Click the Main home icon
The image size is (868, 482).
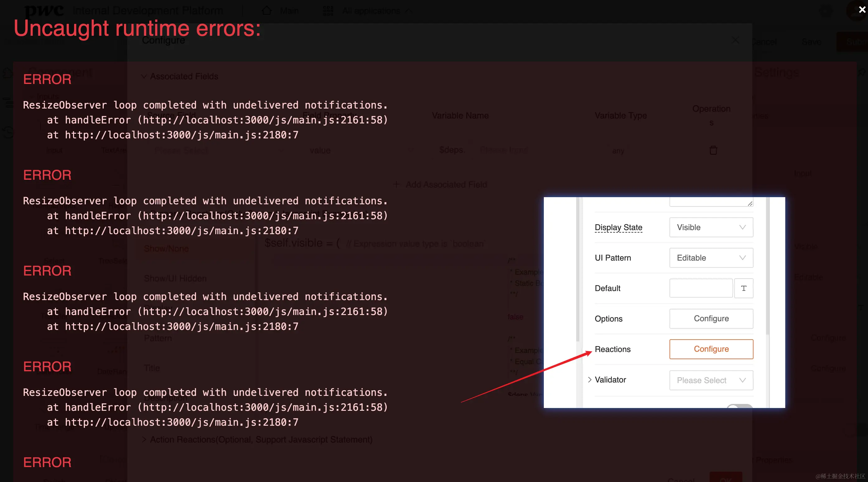coord(267,11)
